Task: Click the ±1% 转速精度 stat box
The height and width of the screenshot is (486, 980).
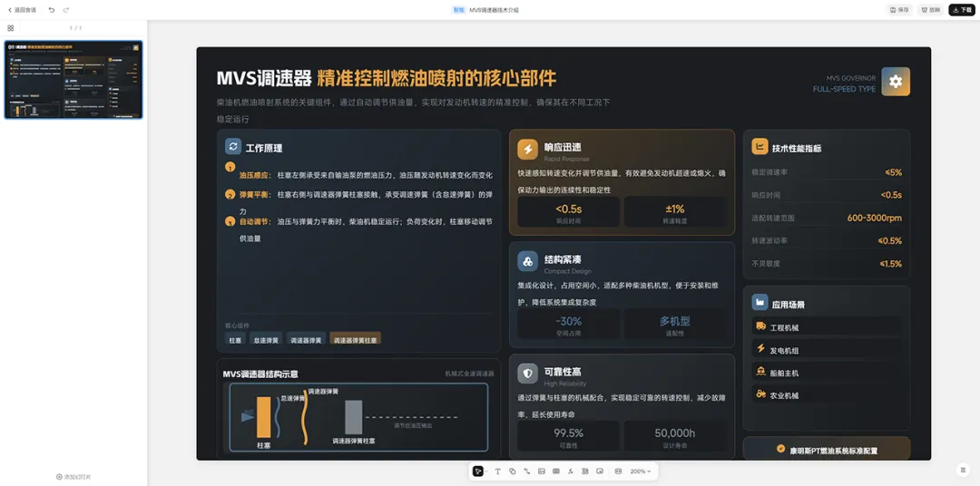Action: (x=675, y=212)
